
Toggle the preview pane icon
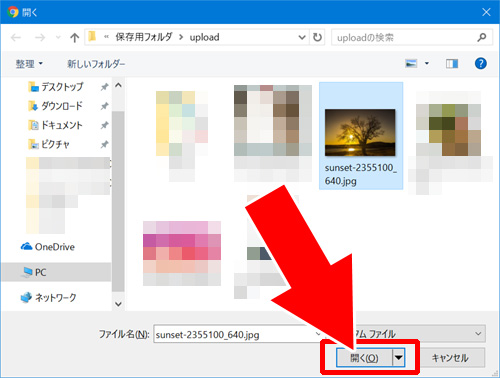tap(452, 63)
